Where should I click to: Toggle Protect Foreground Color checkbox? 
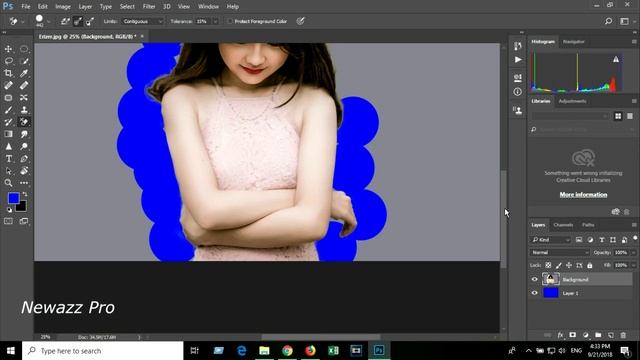click(230, 21)
